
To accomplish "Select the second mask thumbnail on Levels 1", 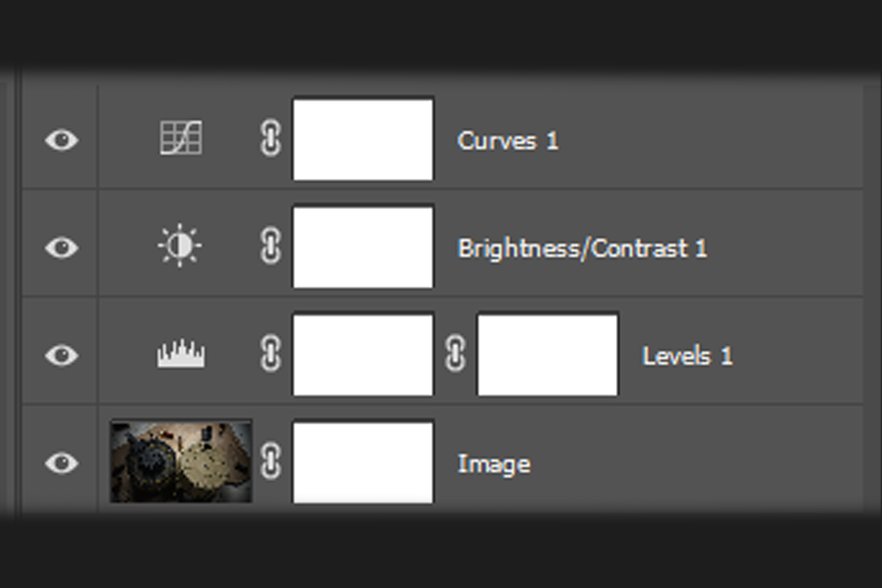I will pos(547,355).
